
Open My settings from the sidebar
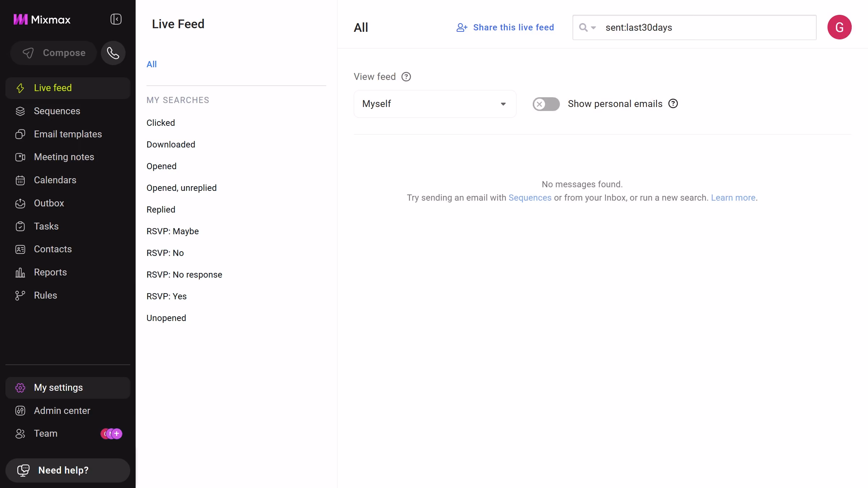68,388
